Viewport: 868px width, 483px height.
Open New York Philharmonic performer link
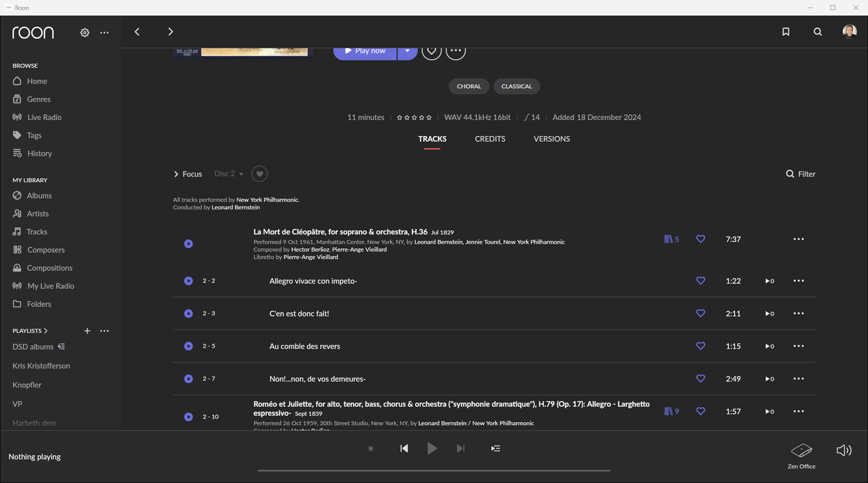[x=267, y=200]
